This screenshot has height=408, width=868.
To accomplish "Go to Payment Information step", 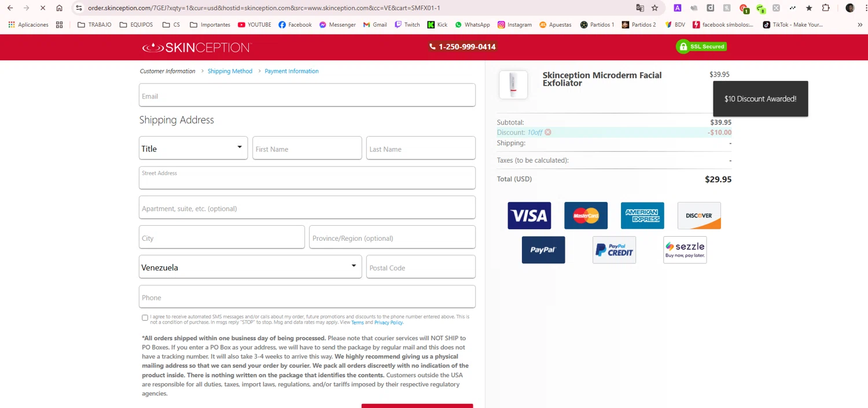I will click(292, 71).
